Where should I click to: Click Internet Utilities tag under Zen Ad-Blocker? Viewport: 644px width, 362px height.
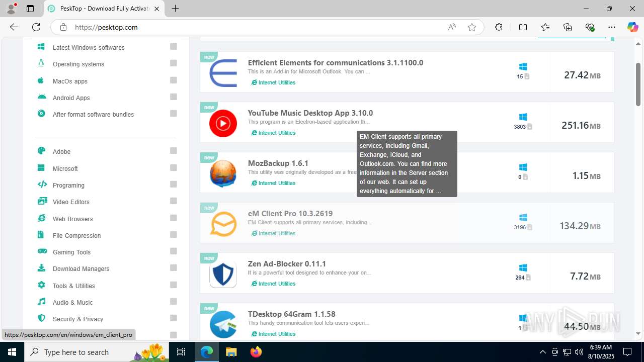pyautogui.click(x=274, y=284)
